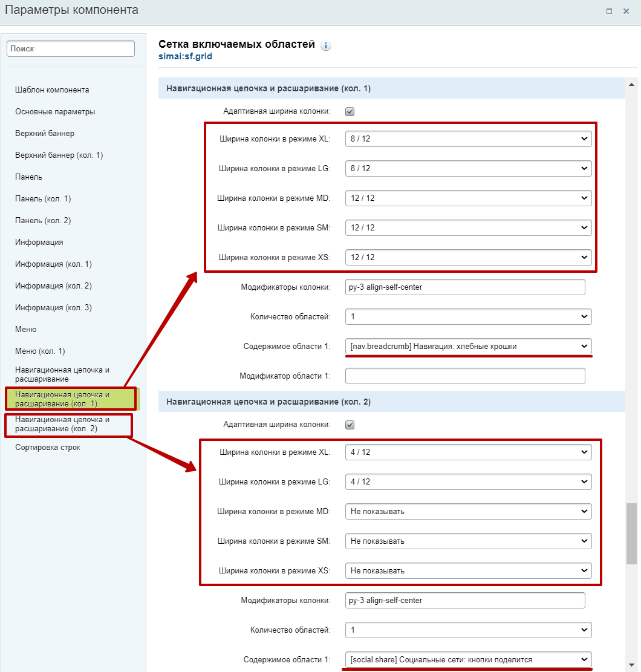Image resolution: width=641 pixels, height=672 pixels.
Task: Click the simai:sf.grid component name link
Action: click(x=185, y=57)
